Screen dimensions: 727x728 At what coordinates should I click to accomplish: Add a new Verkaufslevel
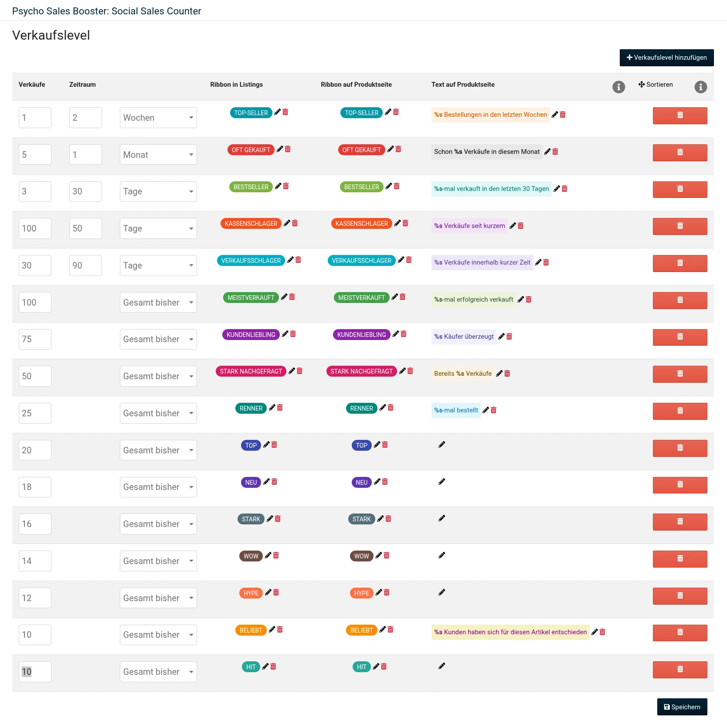pos(666,58)
